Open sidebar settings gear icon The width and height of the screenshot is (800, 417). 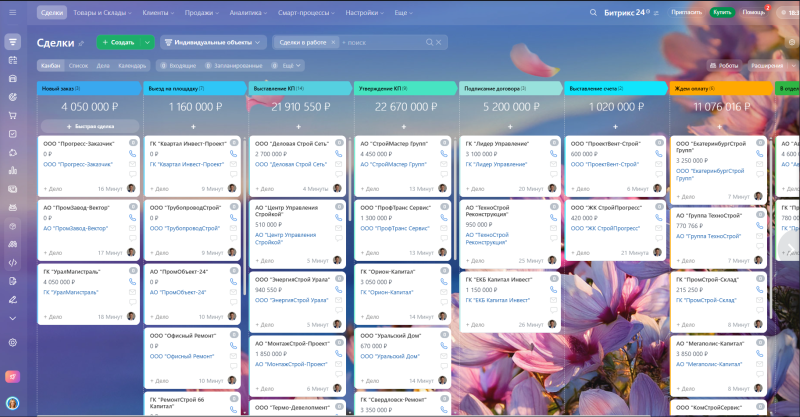point(13,342)
